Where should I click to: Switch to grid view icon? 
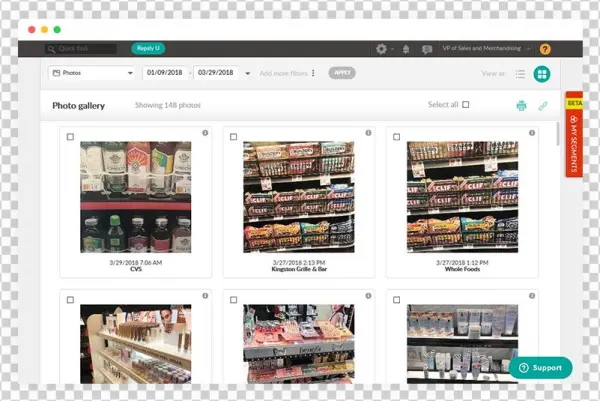point(542,74)
